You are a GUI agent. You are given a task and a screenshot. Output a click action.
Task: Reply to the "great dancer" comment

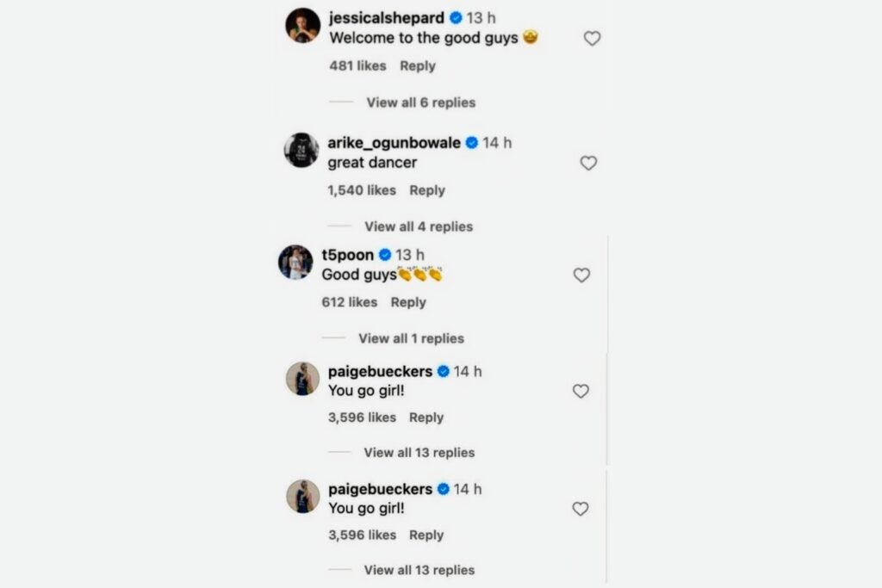427,190
